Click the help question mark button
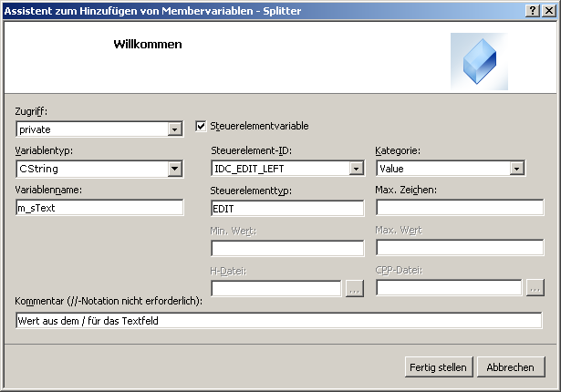The image size is (561, 392). coord(532,11)
